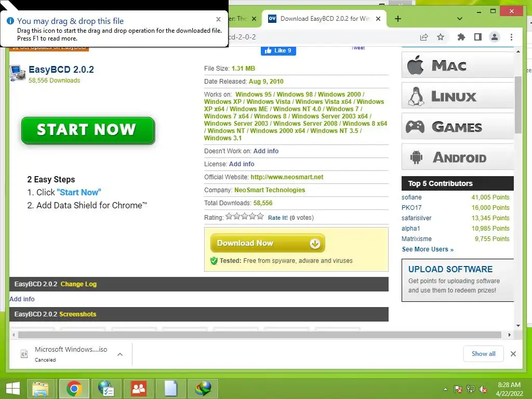
Task: Click the page scroll-down arrow
Action: tap(518, 325)
